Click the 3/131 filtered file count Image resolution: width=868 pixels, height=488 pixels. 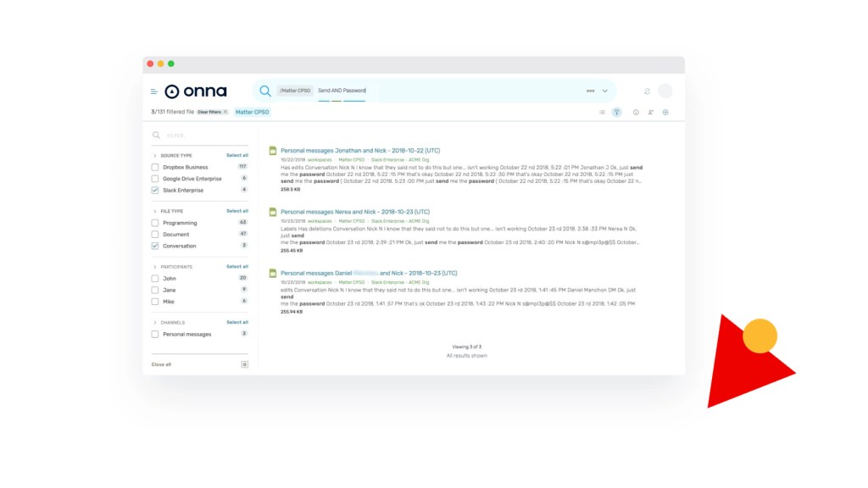pos(172,112)
